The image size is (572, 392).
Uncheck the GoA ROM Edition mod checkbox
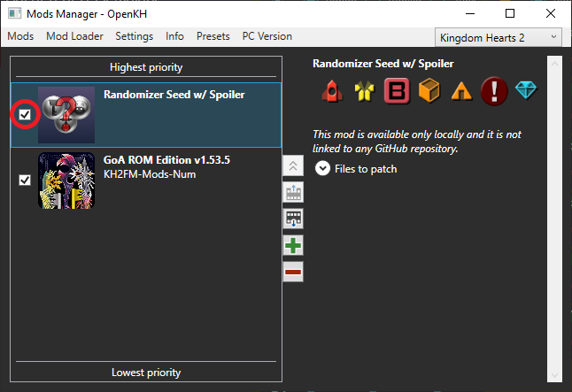point(26,180)
